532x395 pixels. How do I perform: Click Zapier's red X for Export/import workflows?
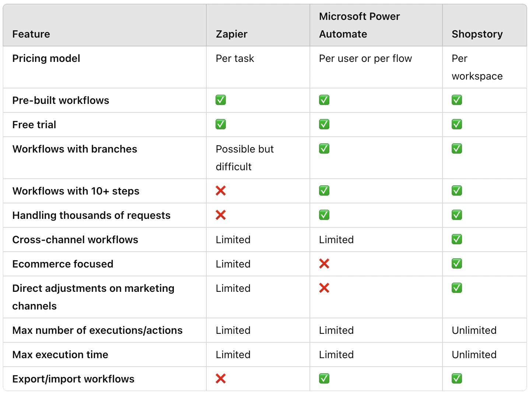pos(221,378)
